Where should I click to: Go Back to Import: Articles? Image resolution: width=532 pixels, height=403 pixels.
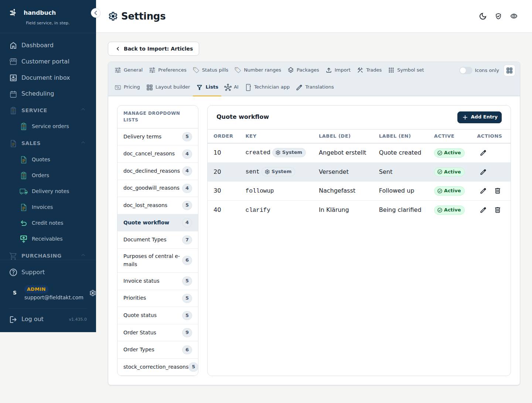tap(153, 49)
